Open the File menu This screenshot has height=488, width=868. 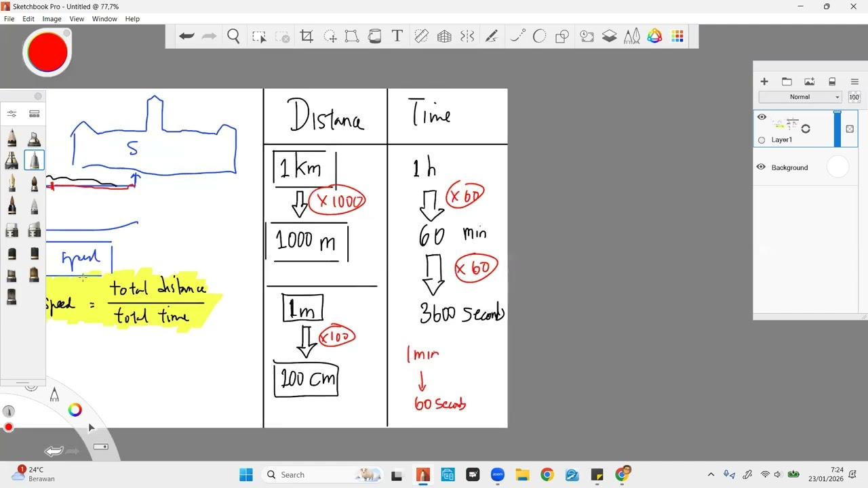click(9, 19)
